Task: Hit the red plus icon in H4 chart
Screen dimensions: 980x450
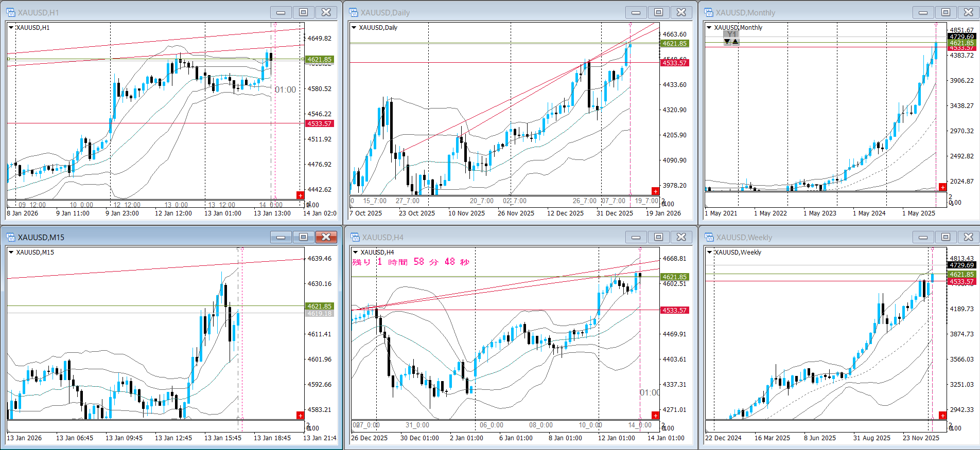Action: pos(655,415)
